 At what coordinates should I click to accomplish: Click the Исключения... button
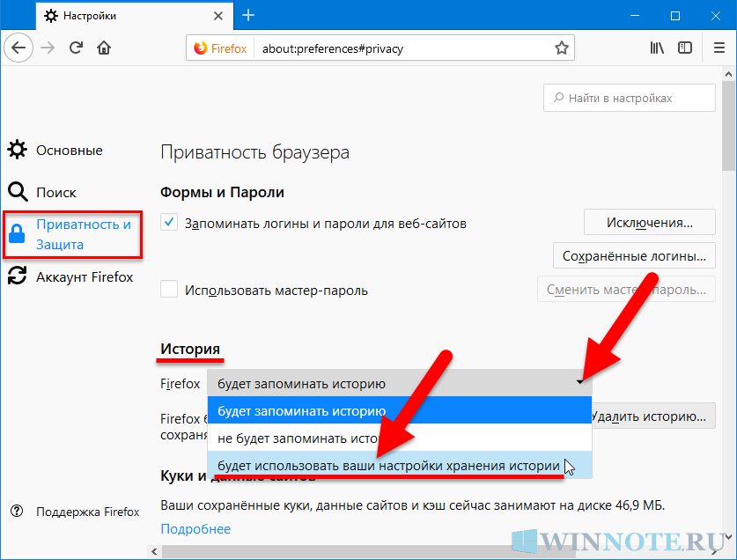649,223
